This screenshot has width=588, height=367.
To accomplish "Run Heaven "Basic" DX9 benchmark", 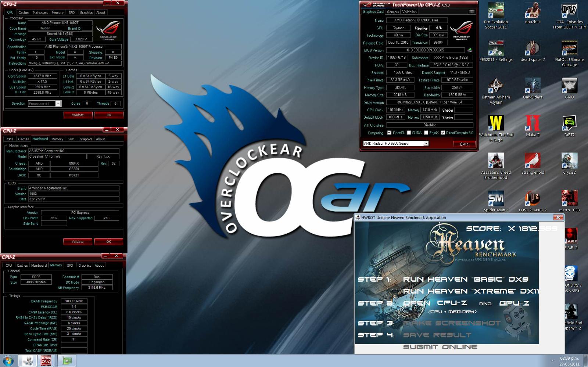I will 466,279.
